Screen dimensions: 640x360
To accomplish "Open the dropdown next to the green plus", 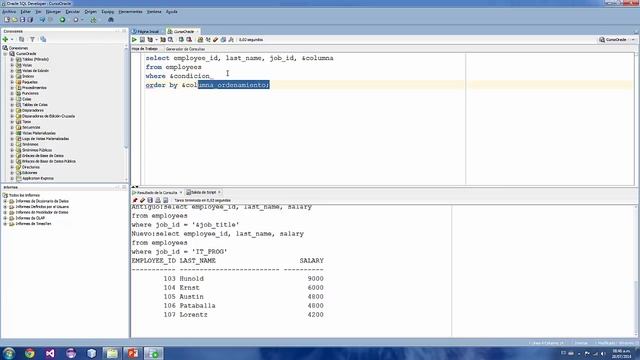I will pos(12,39).
